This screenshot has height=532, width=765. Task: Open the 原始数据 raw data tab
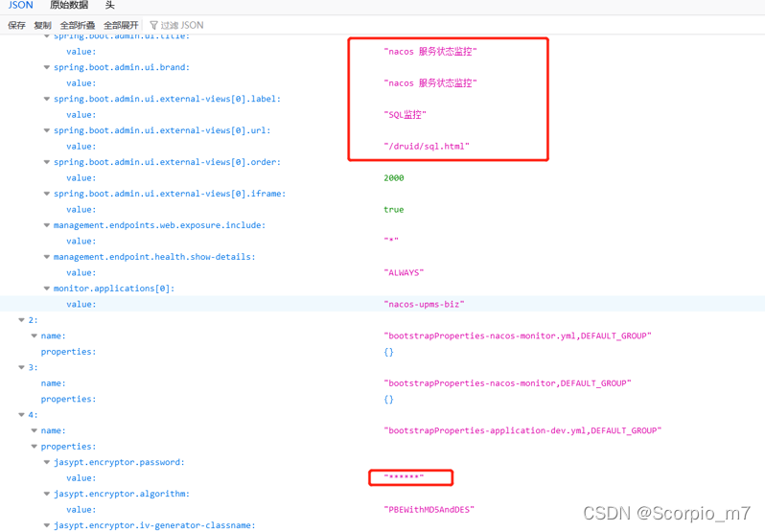pyautogui.click(x=69, y=6)
